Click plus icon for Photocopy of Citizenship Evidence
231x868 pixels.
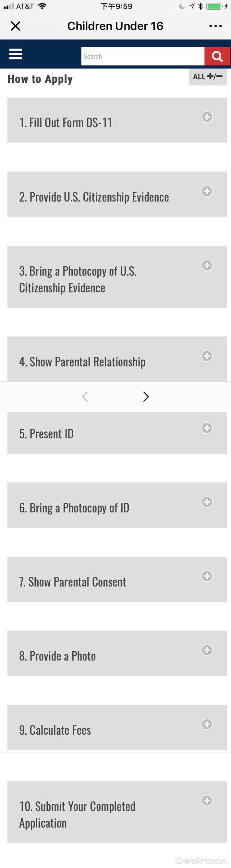tap(207, 265)
